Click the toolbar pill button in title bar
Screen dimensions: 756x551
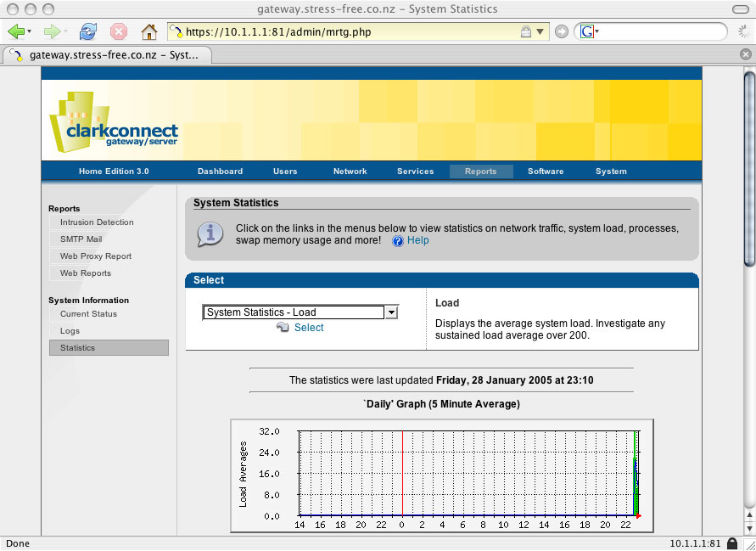point(740,9)
